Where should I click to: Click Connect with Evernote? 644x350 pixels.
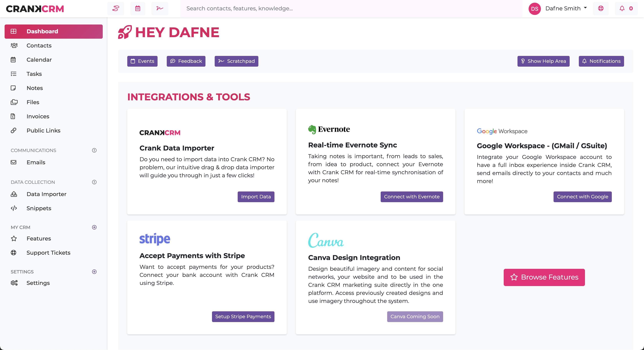(412, 197)
